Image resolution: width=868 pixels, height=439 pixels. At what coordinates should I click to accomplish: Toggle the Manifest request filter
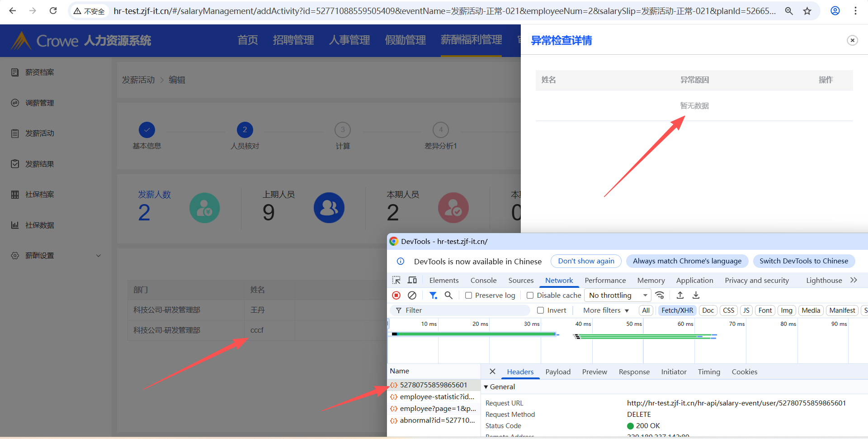click(x=842, y=310)
